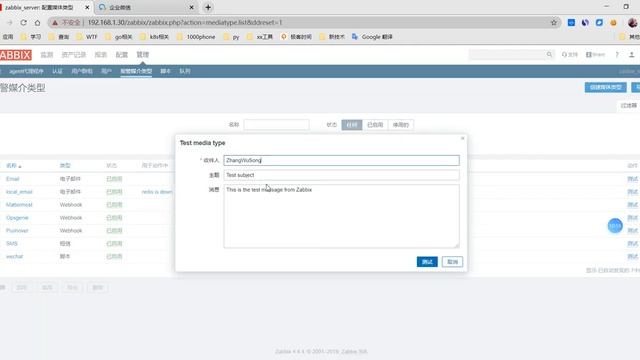
Task: Open the 认证 (Authentication) submenu item
Action: tap(57, 71)
